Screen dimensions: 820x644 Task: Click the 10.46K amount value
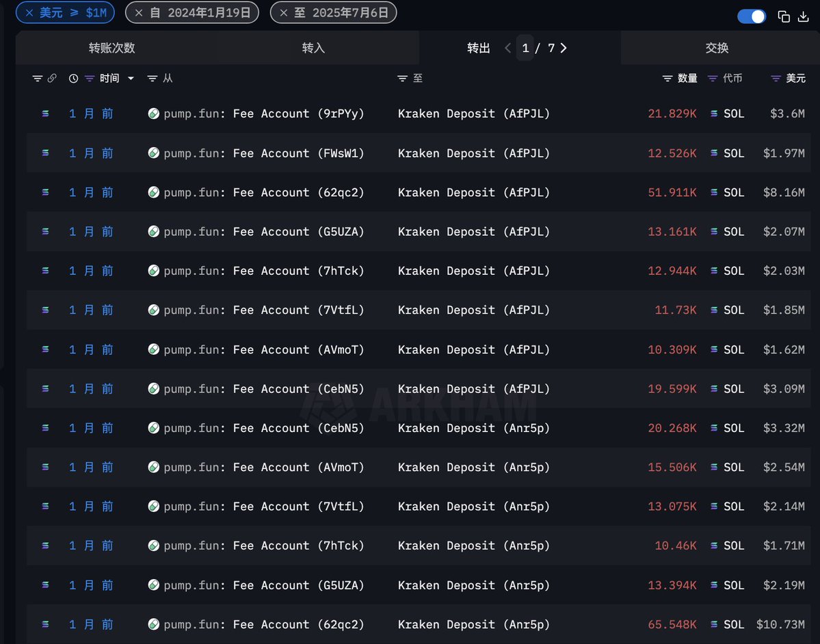click(x=676, y=546)
